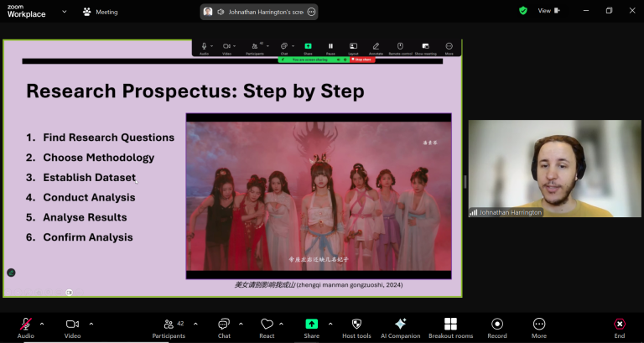Click the 'Confirm Analysis' list item
This screenshot has width=644, height=343.
coord(88,237)
